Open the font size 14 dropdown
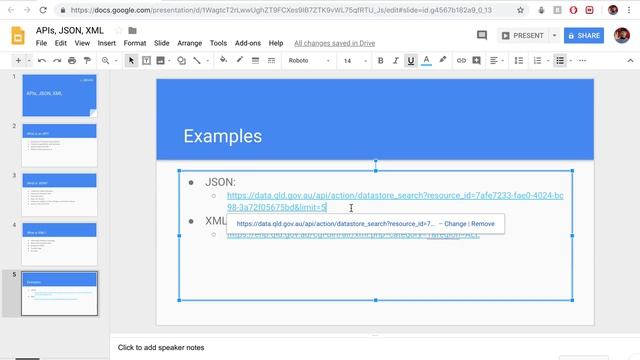Screen dimensions: 640x360 click(355, 61)
